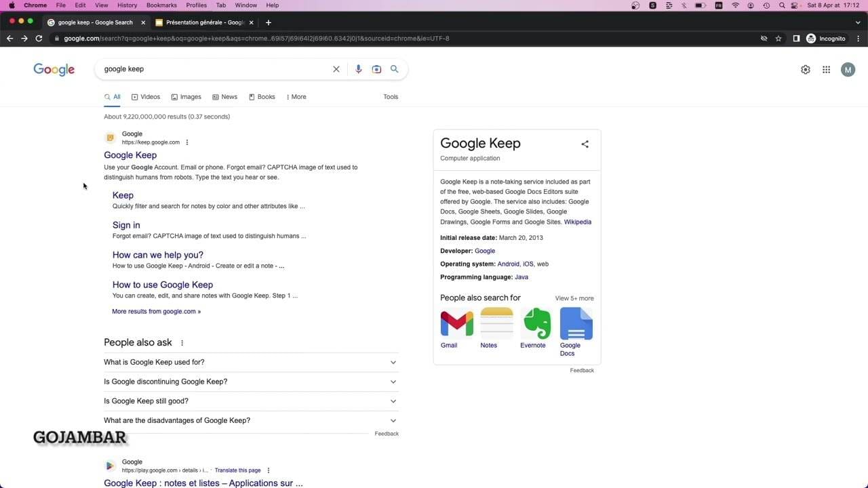Open the Google apps grid
This screenshot has width=868, height=488.
[x=826, y=70]
